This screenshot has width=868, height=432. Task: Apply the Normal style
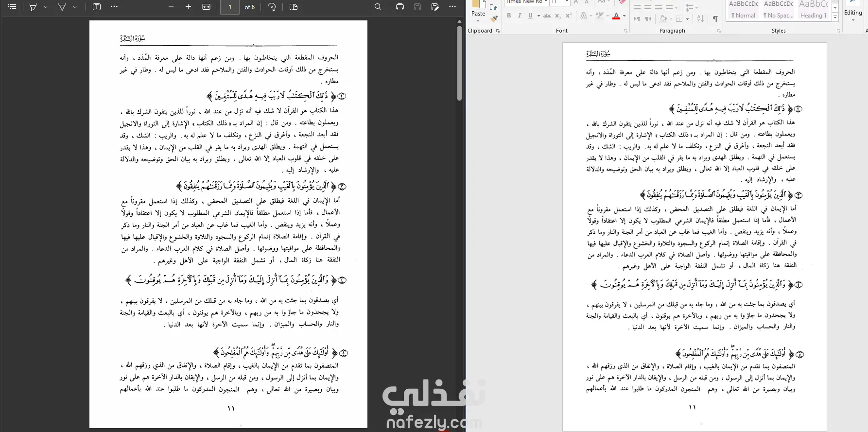tap(743, 10)
